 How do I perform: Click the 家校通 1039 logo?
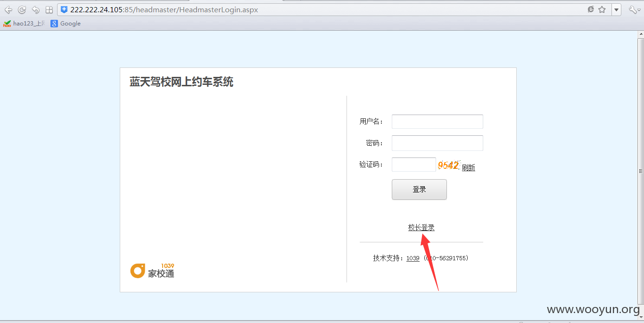point(152,271)
